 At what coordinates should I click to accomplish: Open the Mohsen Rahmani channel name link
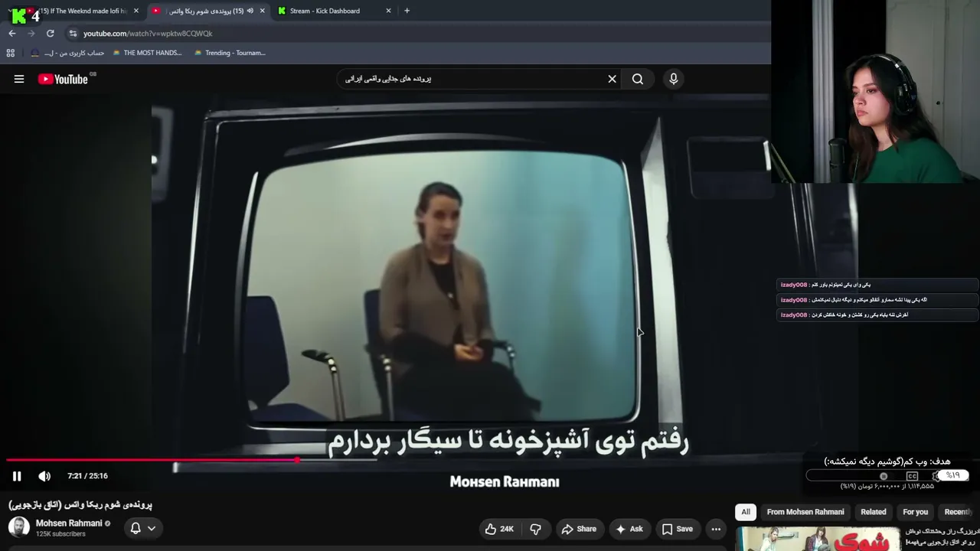pyautogui.click(x=69, y=523)
